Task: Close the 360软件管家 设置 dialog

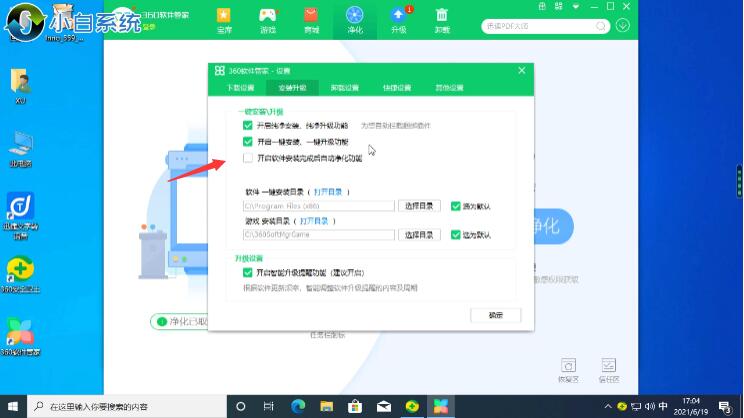Action: point(521,71)
